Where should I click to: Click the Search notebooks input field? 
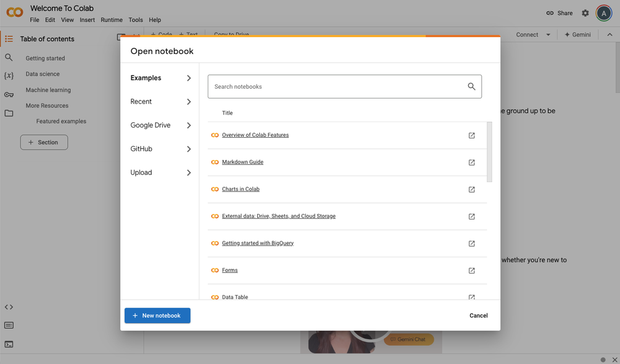coord(345,87)
